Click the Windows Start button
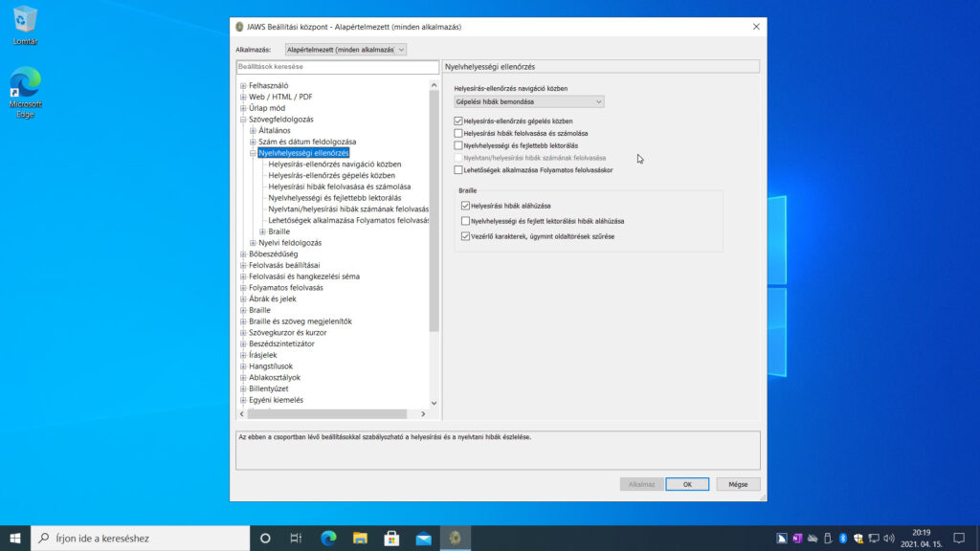This screenshot has height=551, width=980. coord(15,538)
